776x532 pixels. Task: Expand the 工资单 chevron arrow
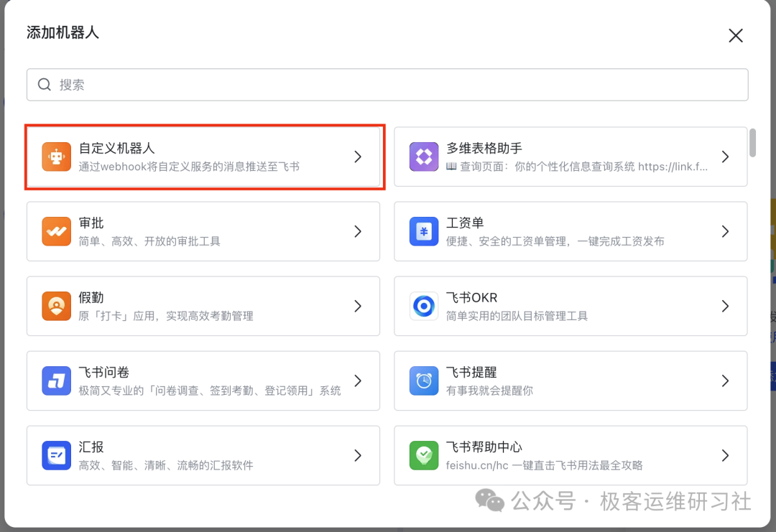tap(725, 231)
